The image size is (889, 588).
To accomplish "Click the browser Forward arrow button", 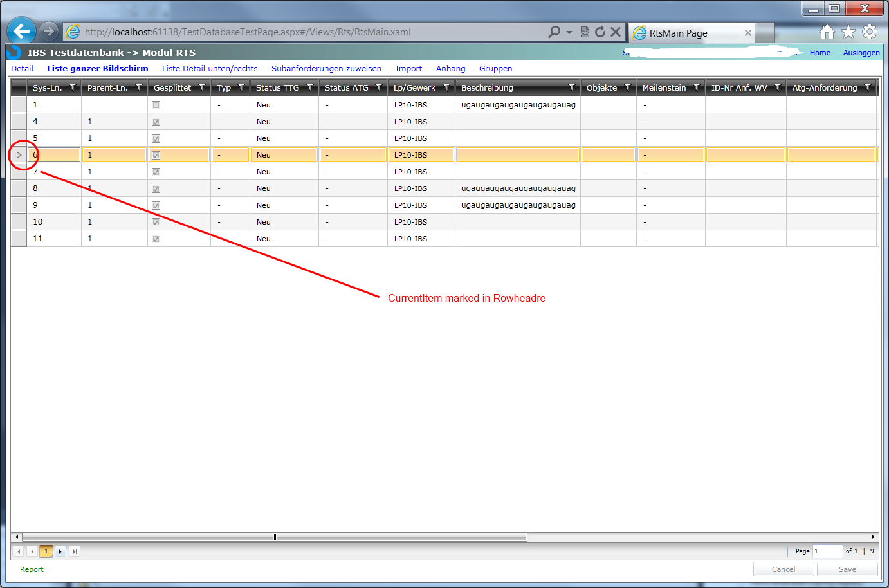I will click(49, 31).
